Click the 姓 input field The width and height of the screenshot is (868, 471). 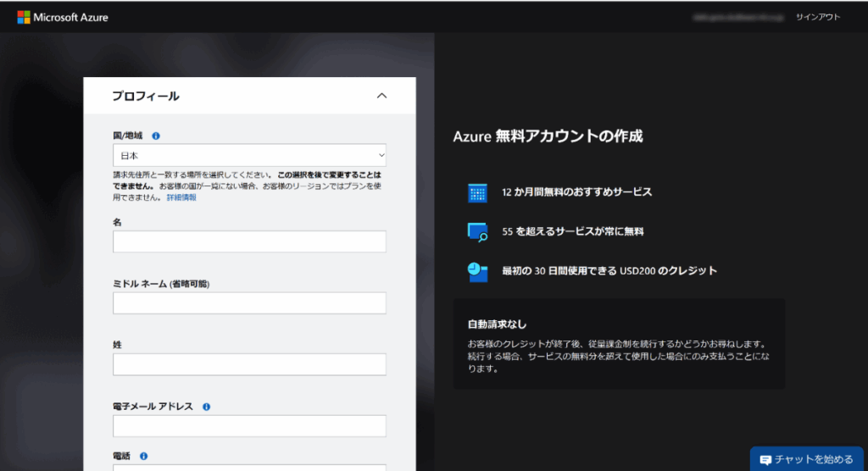(249, 364)
